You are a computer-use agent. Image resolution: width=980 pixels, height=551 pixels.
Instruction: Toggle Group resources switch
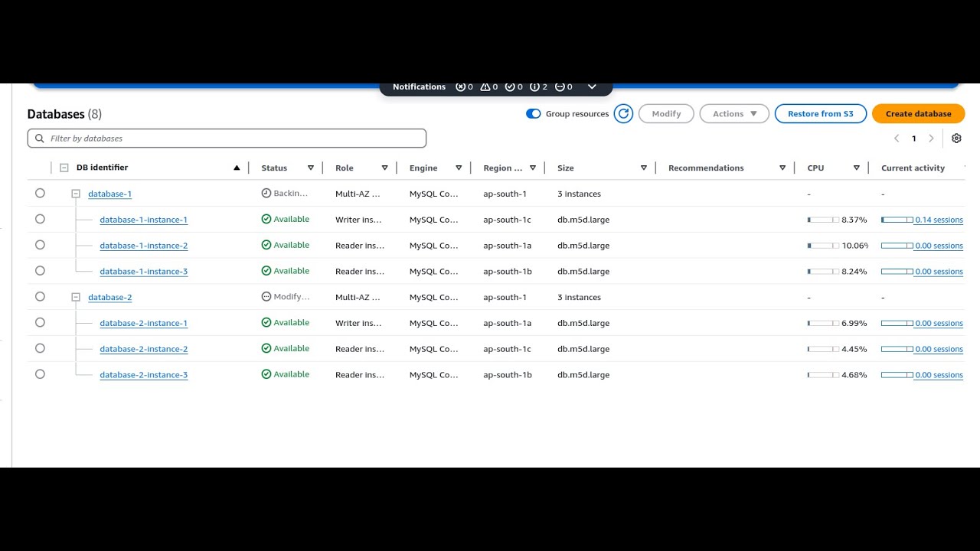(x=534, y=114)
